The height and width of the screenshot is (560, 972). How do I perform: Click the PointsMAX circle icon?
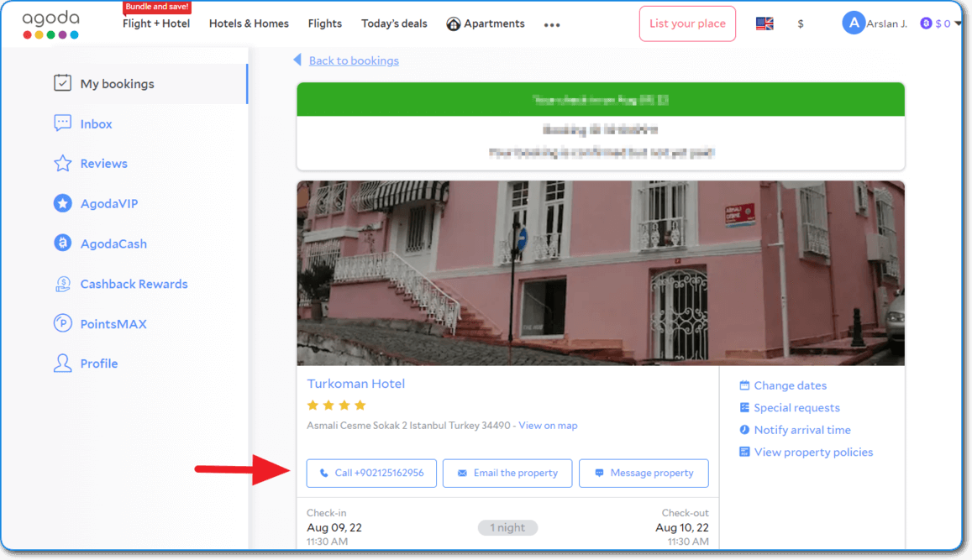tap(62, 323)
